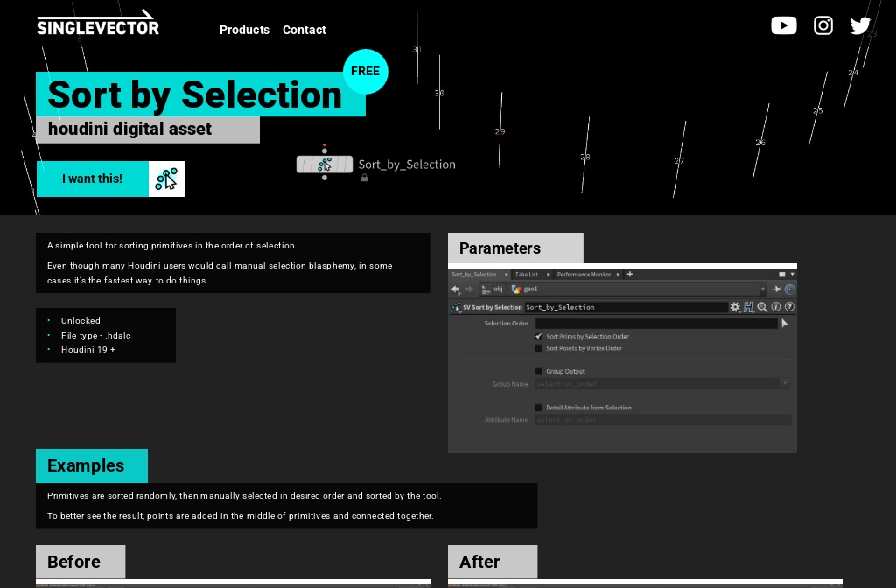The image size is (896, 588).
Task: Open node help via the question mark icon
Action: 788,307
